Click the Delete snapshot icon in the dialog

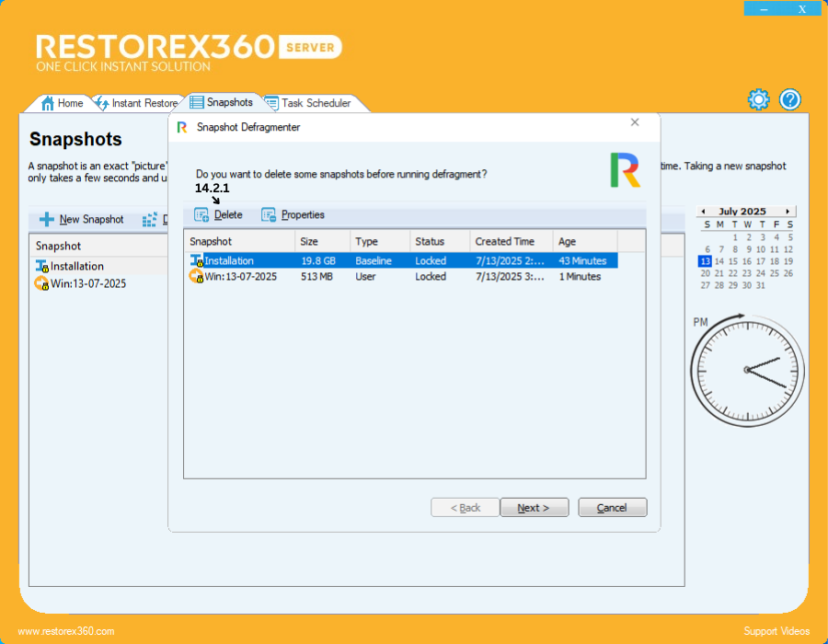pos(201,215)
